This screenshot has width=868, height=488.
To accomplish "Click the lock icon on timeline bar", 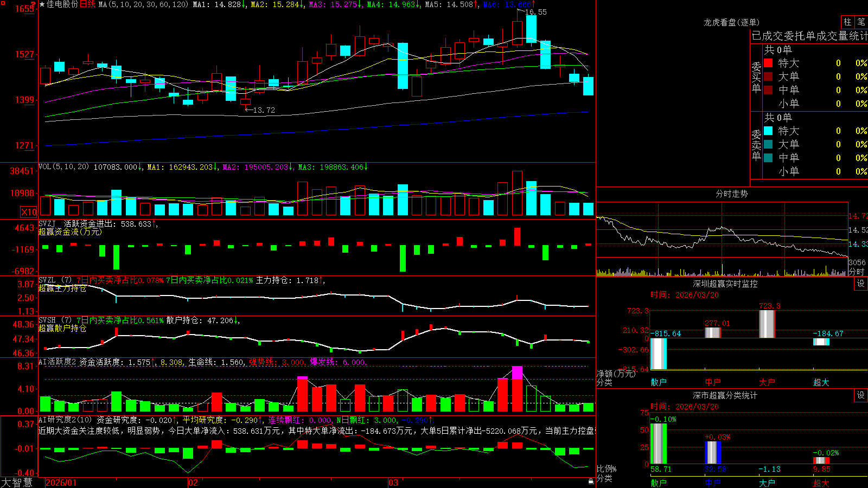I will [591, 481].
